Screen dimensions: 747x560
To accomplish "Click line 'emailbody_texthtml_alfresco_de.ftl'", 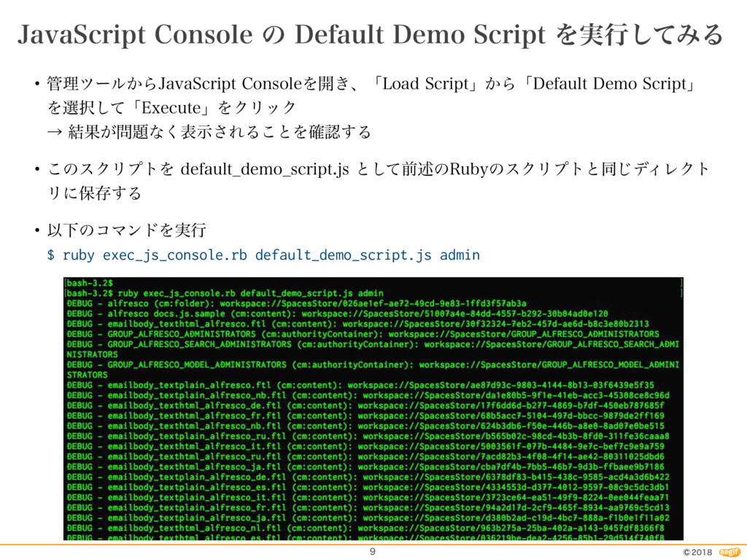I will click(x=365, y=405).
